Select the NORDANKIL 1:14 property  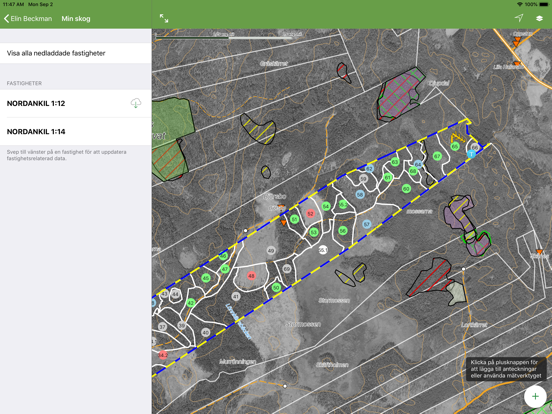pyautogui.click(x=76, y=131)
